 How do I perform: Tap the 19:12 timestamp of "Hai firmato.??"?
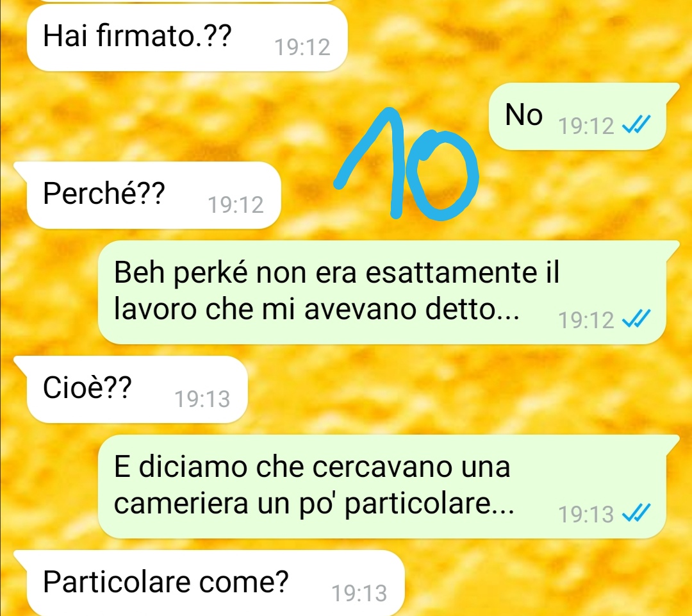coord(302,47)
